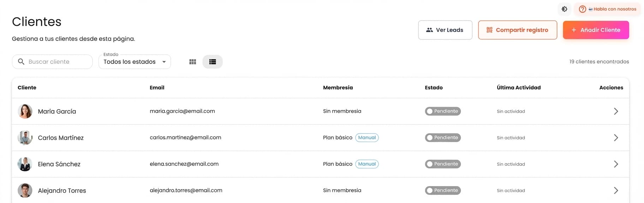Toggle Carlos Martínez's Pendiente status
Viewport: 644px width, 203px height.
click(x=443, y=138)
